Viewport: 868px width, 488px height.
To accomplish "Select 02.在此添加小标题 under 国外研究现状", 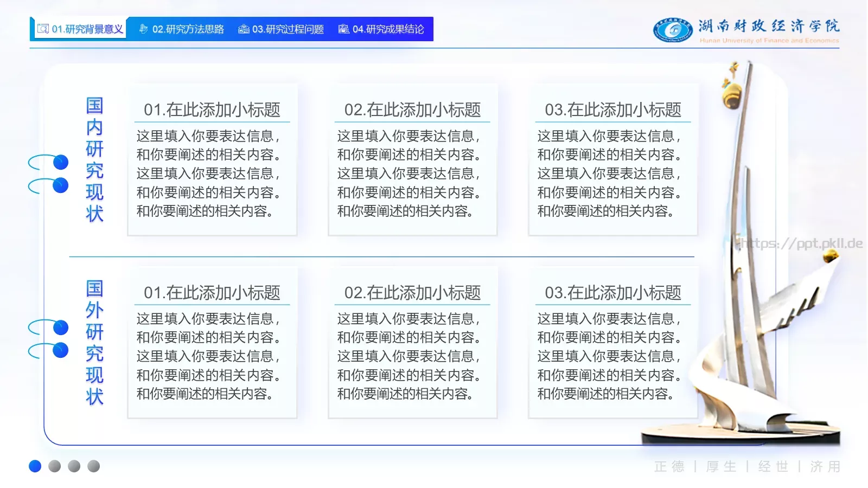I will (412, 293).
